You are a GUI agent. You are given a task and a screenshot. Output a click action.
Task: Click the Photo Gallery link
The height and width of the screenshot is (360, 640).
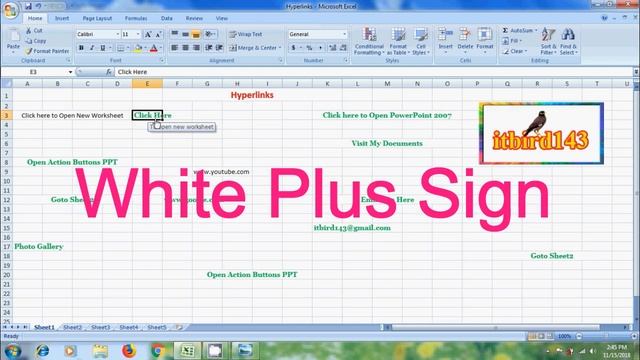(x=39, y=247)
